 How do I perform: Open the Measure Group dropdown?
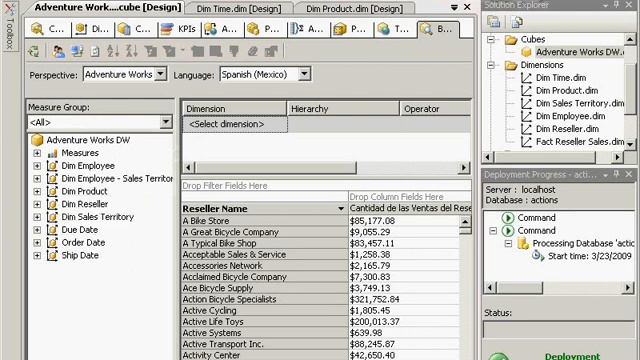tap(166, 122)
